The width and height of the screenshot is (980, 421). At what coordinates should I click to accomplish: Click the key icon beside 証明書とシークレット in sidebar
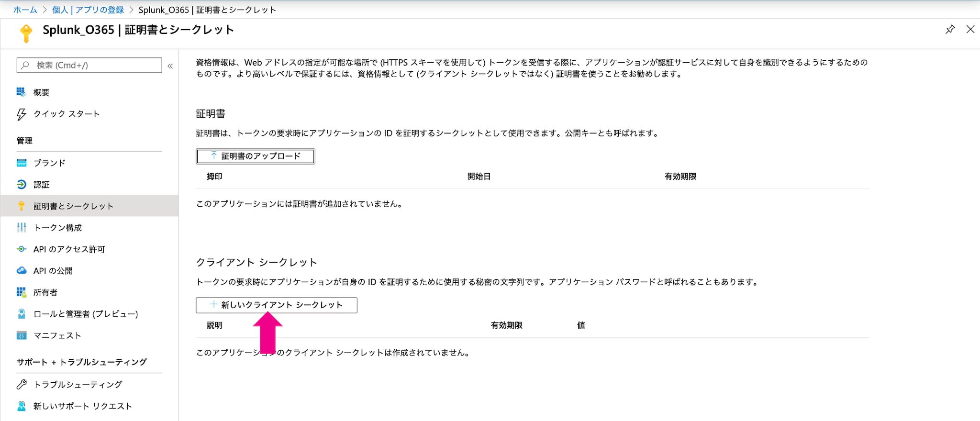(x=21, y=206)
